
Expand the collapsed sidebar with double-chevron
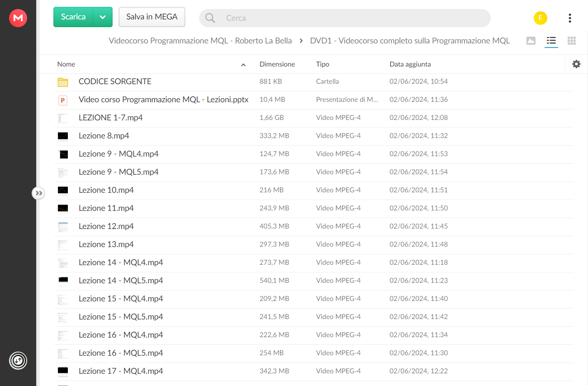coord(39,193)
